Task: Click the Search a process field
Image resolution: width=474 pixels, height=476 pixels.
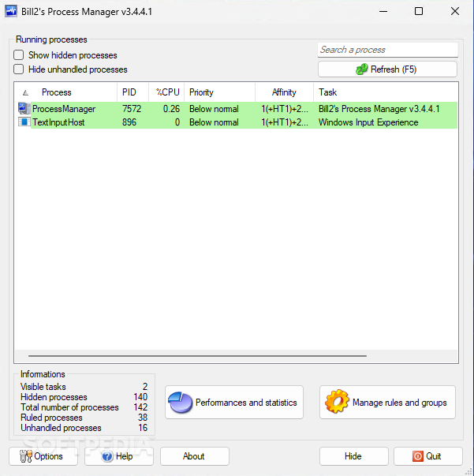Action: [x=387, y=50]
